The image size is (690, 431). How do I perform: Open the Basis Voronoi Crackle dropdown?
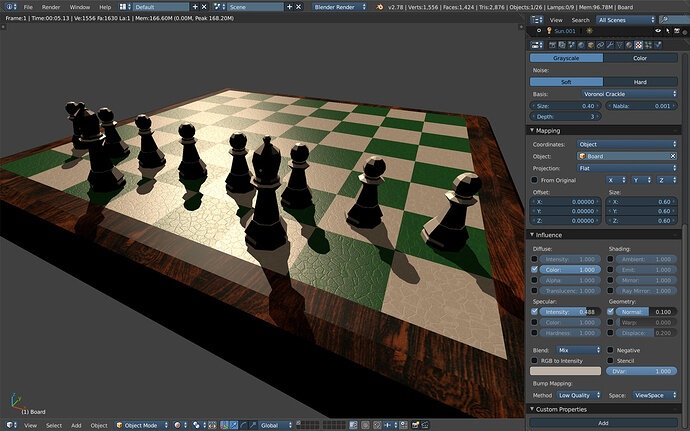tap(627, 93)
